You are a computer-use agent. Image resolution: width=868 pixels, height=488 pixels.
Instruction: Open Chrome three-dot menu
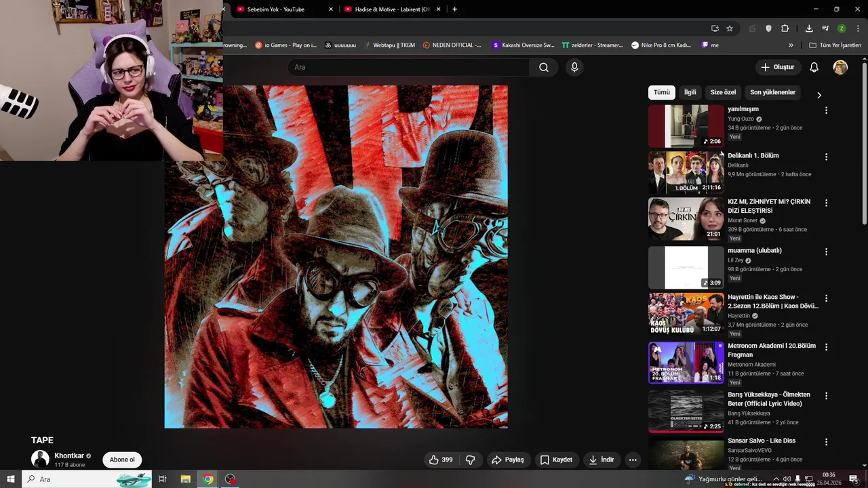coord(857,28)
